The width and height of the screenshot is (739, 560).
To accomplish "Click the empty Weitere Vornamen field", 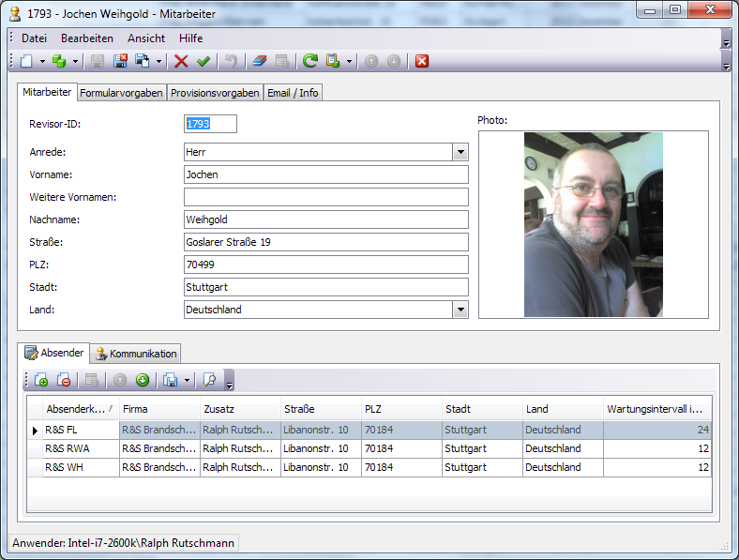I will 326,197.
